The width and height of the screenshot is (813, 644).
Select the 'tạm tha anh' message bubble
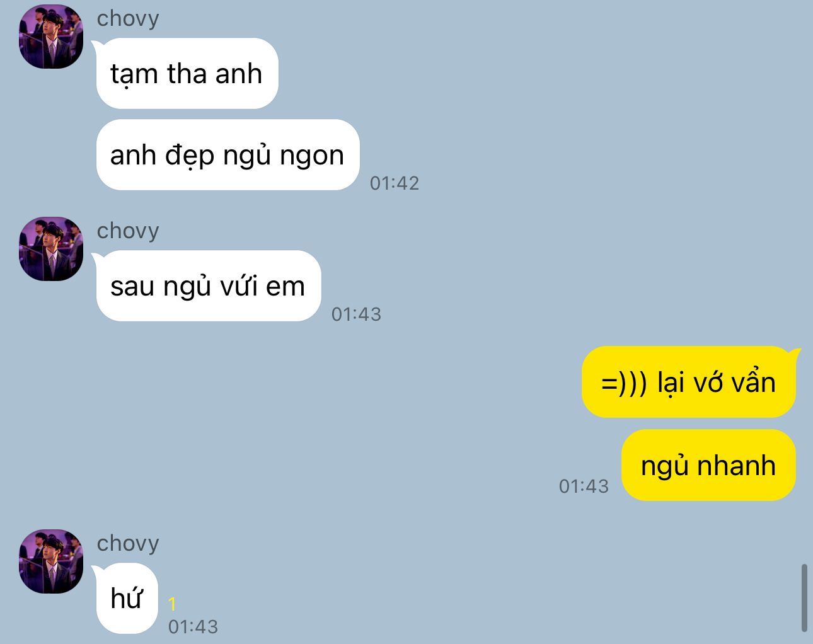click(x=187, y=74)
